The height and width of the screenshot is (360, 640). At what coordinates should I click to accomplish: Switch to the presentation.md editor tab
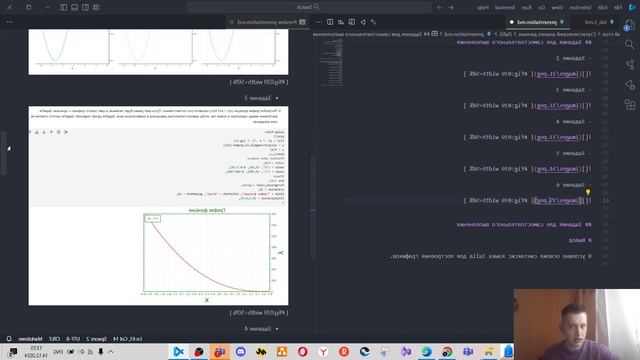coord(537,22)
